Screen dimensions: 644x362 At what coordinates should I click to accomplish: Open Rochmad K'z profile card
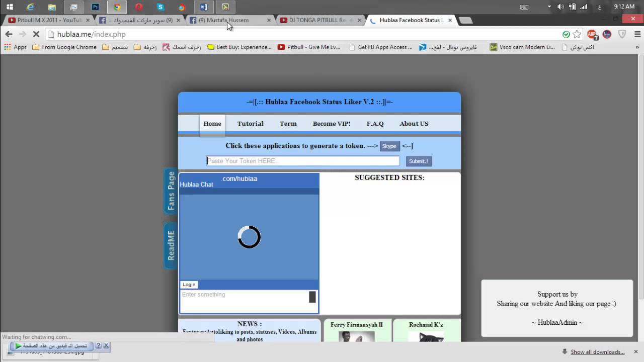point(426,331)
